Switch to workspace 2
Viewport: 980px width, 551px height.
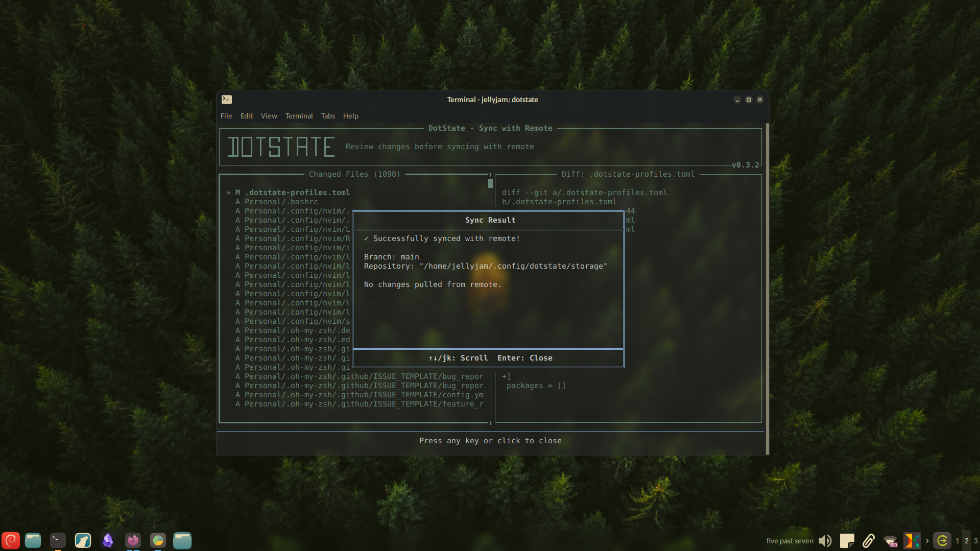967,541
